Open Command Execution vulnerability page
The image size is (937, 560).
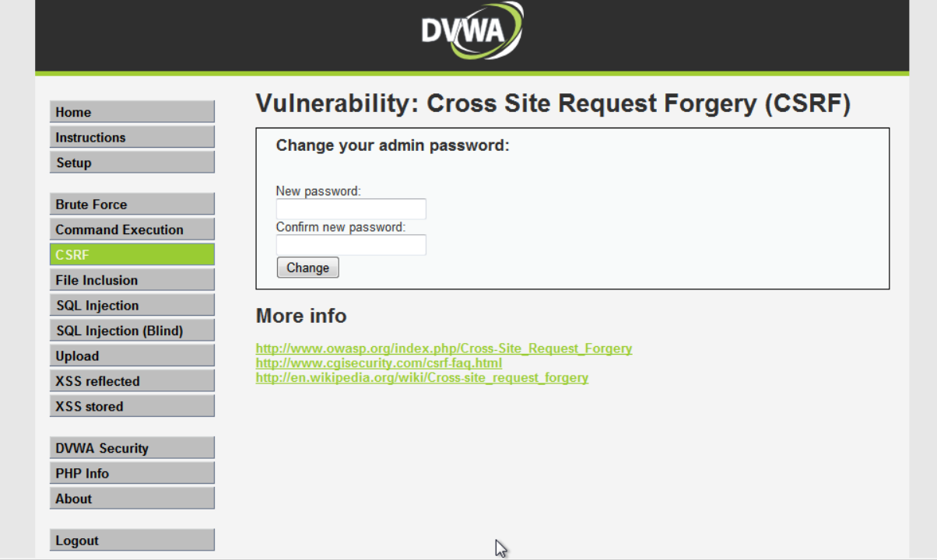[132, 229]
